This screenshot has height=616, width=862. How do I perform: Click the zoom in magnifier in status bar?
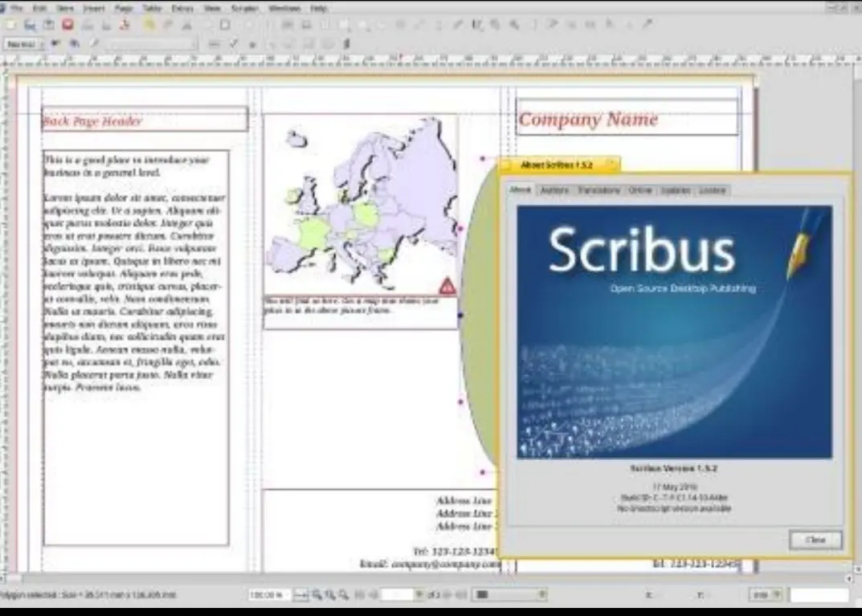coord(344,595)
